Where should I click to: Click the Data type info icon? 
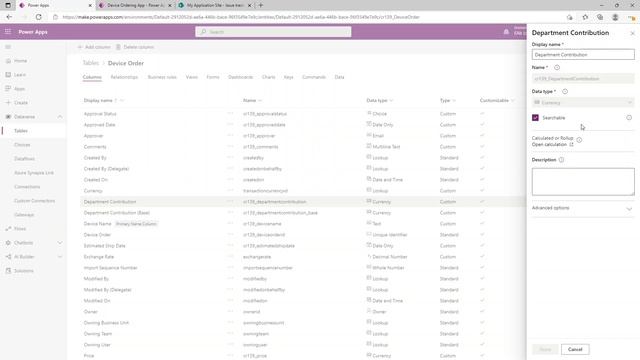coord(565,91)
